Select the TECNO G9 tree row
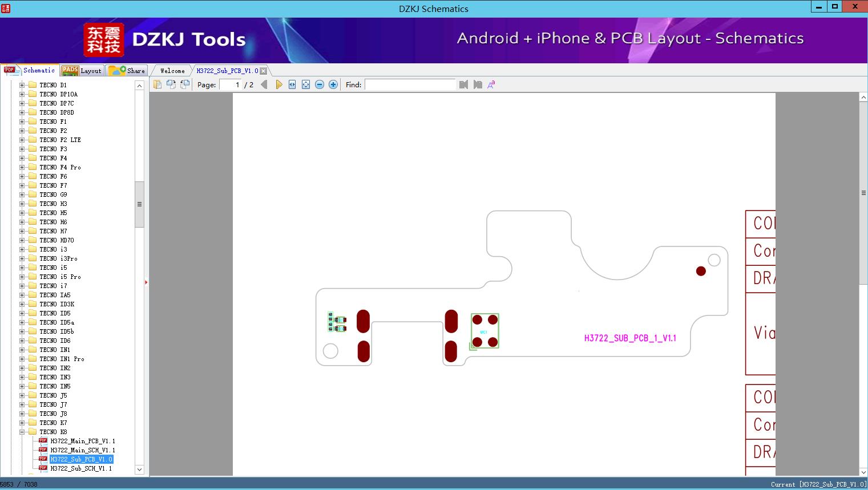The image size is (868, 490). 53,195
